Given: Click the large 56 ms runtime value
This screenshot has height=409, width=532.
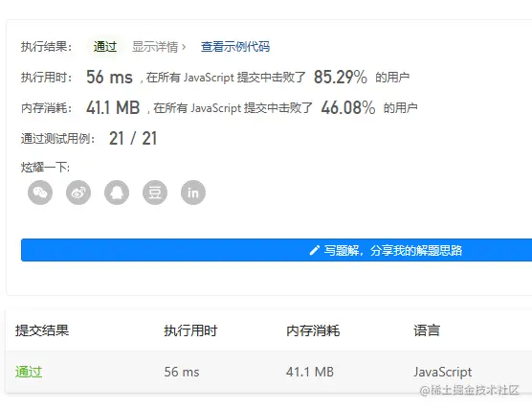Looking at the screenshot, I should click(x=109, y=78).
